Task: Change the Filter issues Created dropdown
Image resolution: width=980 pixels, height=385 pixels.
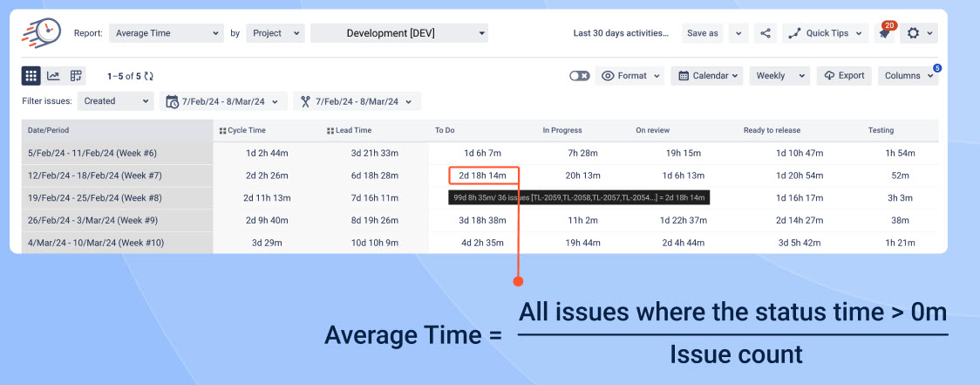Action: (x=116, y=100)
